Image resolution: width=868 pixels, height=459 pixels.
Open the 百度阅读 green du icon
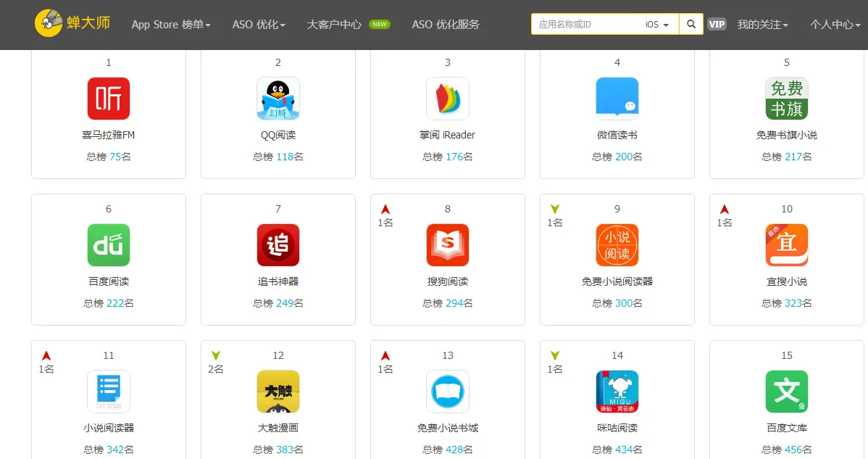pyautogui.click(x=109, y=245)
